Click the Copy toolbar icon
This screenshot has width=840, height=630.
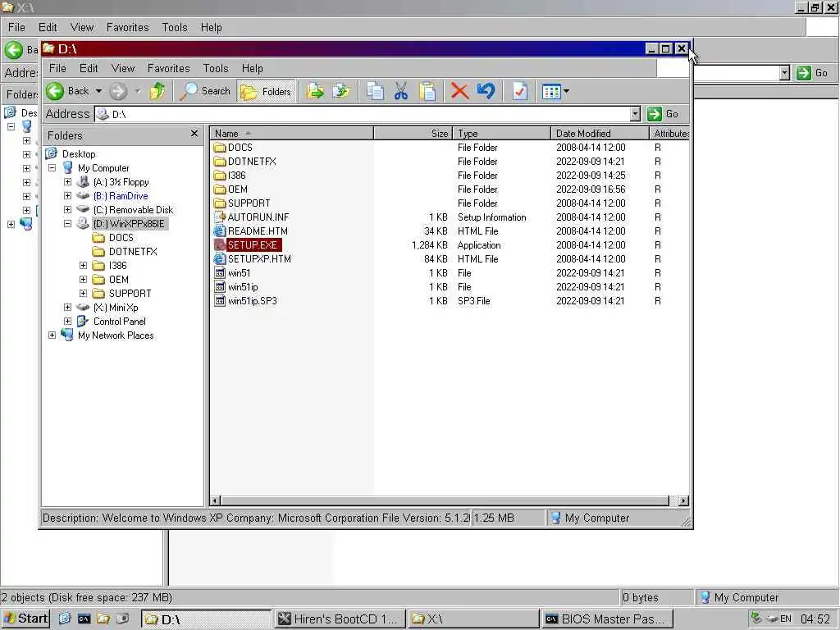375,92
